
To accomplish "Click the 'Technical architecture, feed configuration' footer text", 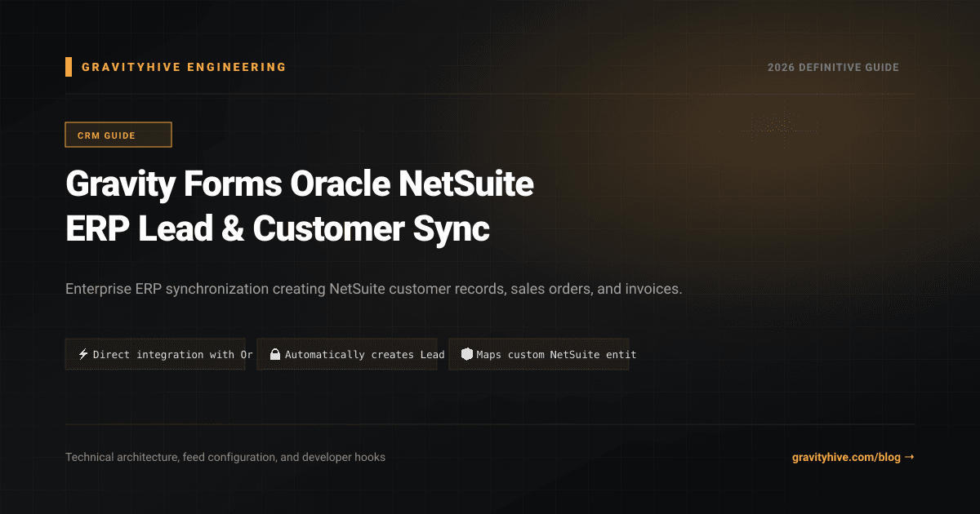I will (x=225, y=458).
